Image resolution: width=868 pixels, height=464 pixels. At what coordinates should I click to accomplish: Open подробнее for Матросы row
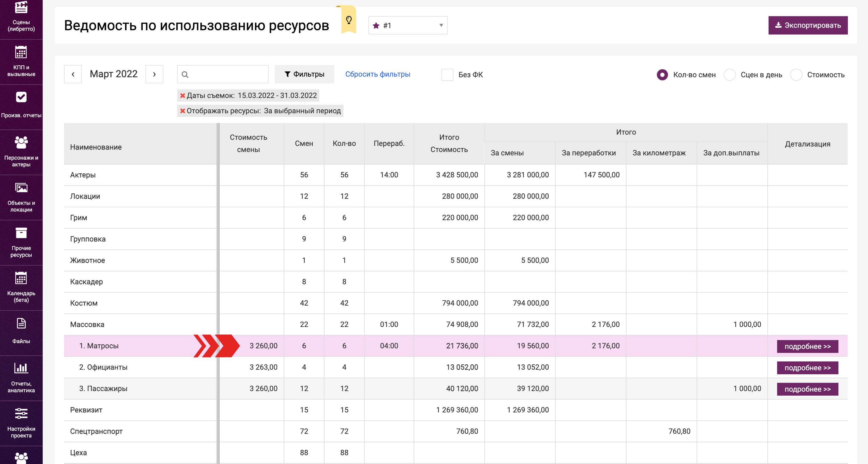point(807,346)
